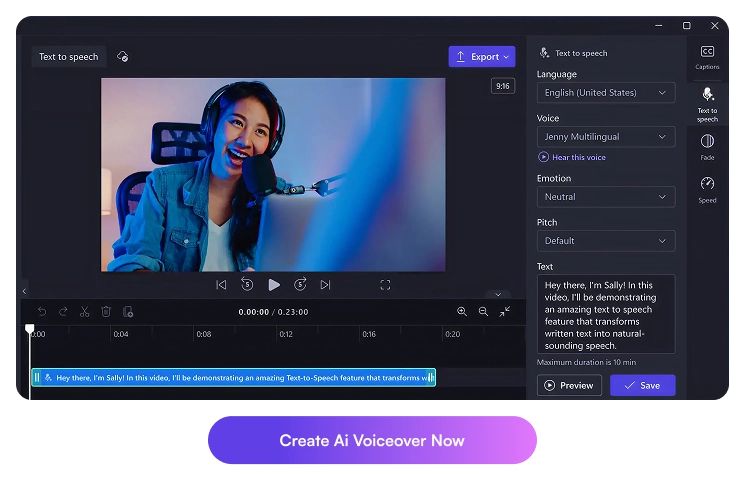Enter fullscreen video preview
Image resolution: width=745 pixels, height=488 pixels.
coord(385,285)
